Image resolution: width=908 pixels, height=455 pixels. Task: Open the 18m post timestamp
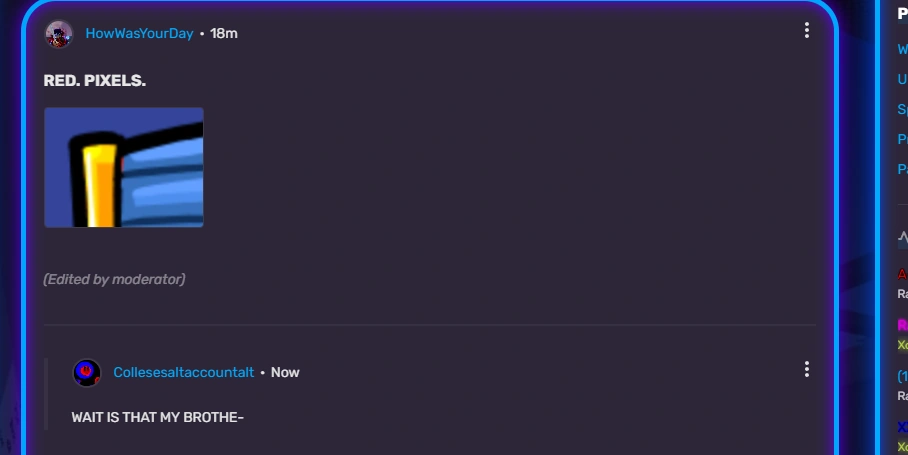pos(224,34)
